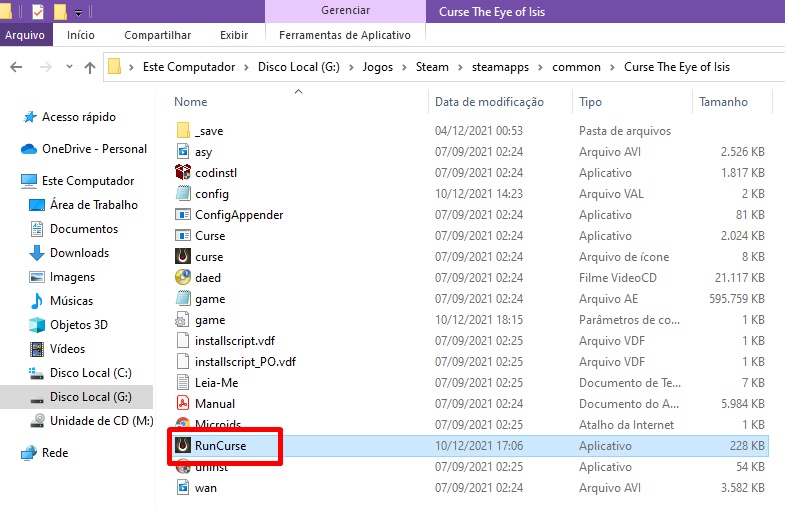Select the Manual PDF document icon
The image size is (785, 511).
183,404
